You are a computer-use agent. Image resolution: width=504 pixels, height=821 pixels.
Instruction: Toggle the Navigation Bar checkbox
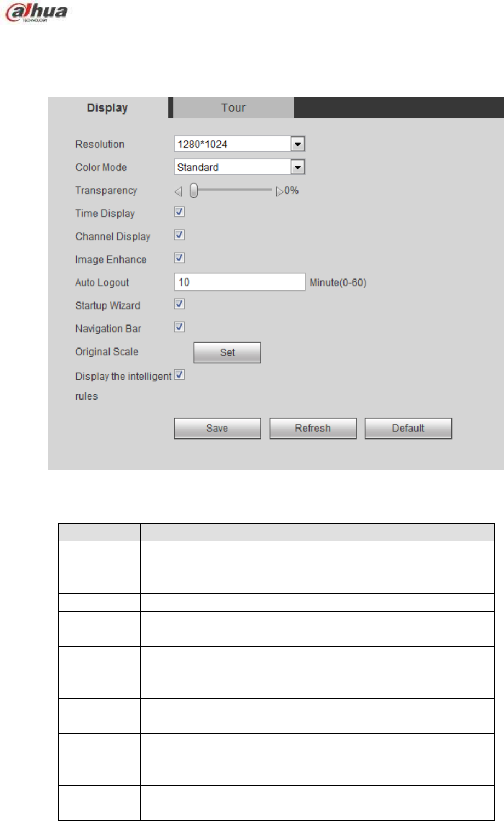(x=179, y=327)
